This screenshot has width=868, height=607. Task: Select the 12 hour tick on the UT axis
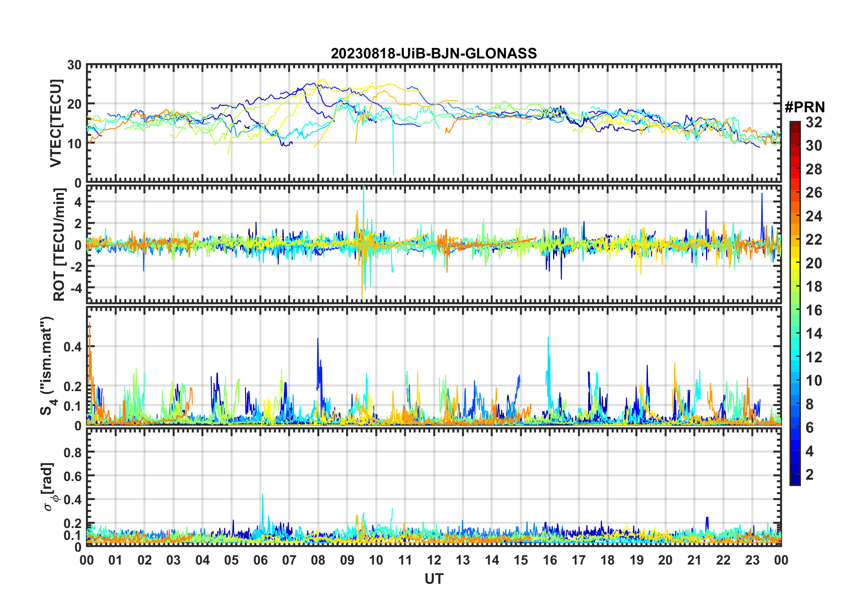434,560
